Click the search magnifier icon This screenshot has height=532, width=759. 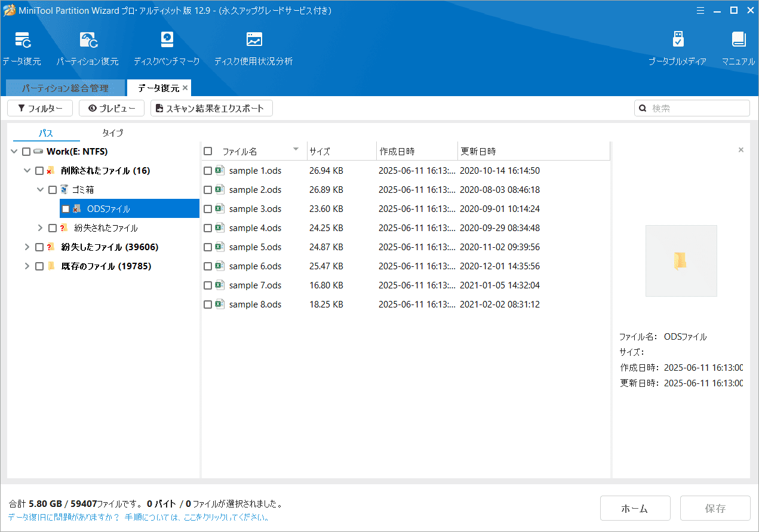pyautogui.click(x=643, y=108)
